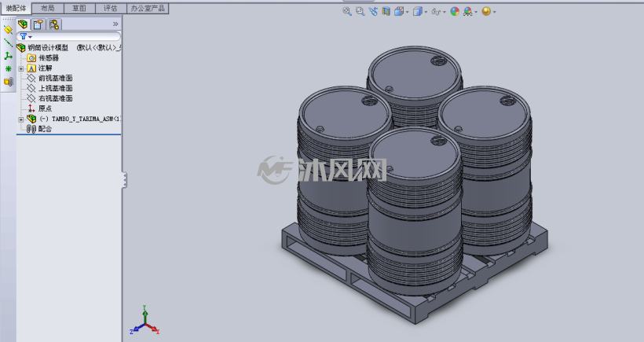Open the FeatureManager design tree tab
Image resolution: width=644 pixels, height=342 pixels.
pos(23,24)
